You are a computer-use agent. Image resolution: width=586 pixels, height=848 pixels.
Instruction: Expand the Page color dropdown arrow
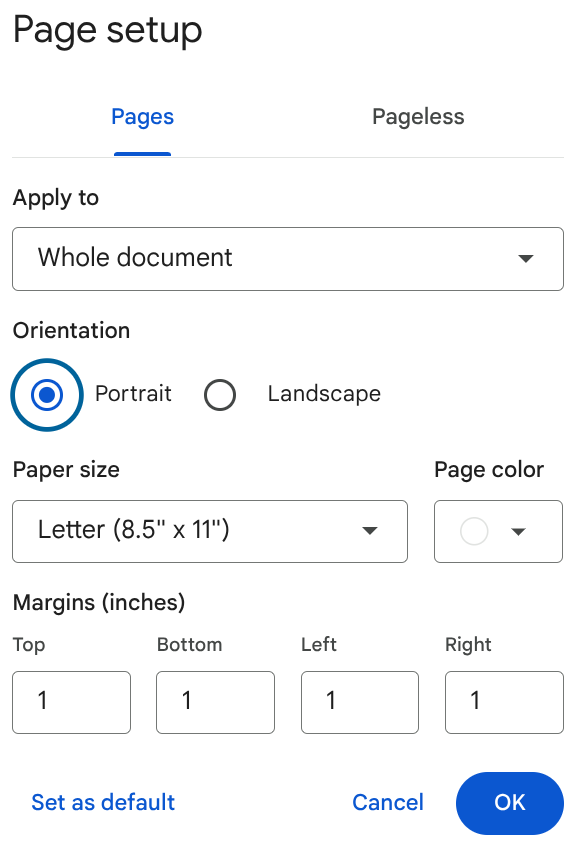point(520,531)
